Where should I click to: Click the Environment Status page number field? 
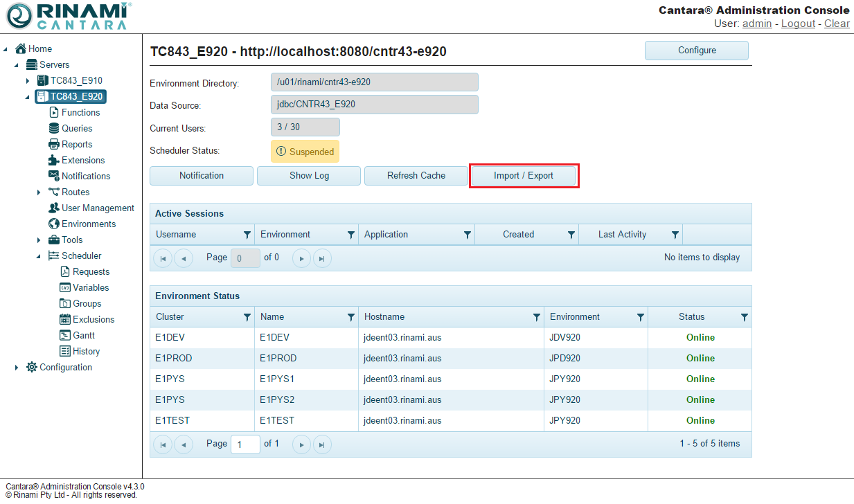(245, 444)
